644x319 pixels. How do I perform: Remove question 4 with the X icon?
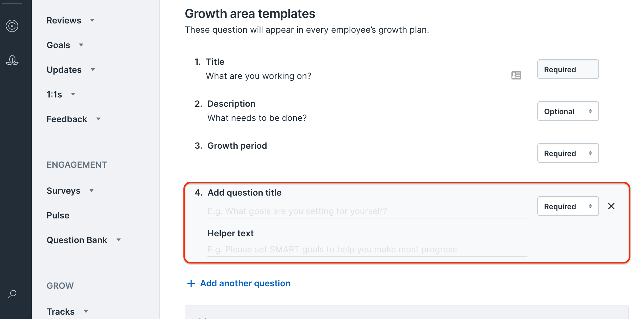point(611,206)
